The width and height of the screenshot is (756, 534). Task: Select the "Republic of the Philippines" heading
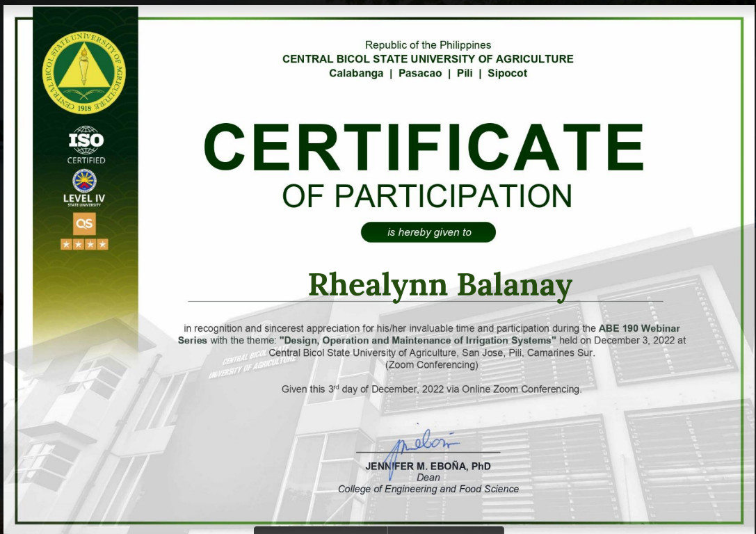click(x=428, y=44)
